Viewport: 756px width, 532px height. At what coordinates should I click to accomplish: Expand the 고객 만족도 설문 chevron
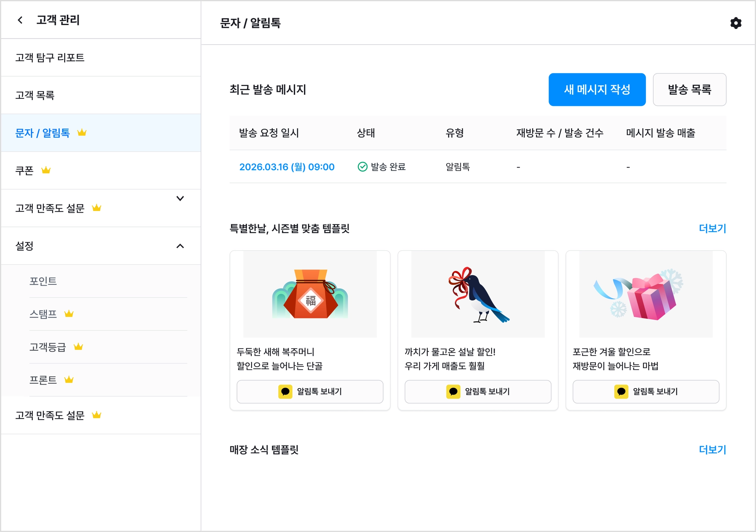coord(180,198)
